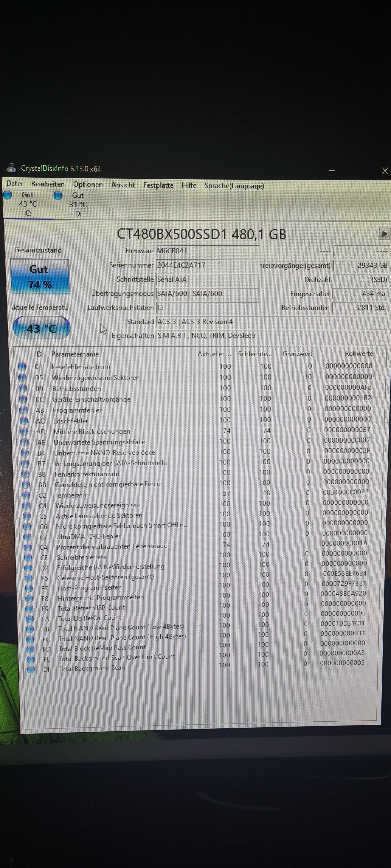The height and width of the screenshot is (868, 391).
Task: Click the Betriebsstunden value 2811 Std.
Action: coord(360,307)
